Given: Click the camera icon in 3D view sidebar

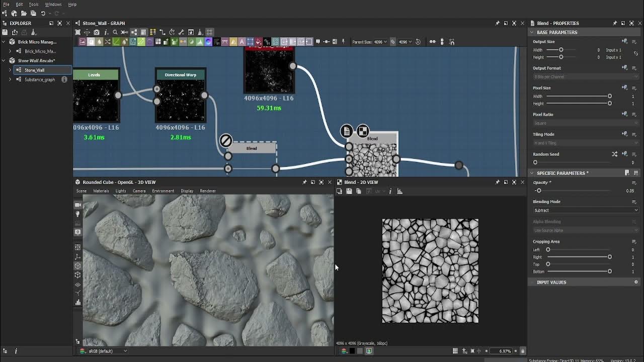Looking at the screenshot, I should (78, 205).
